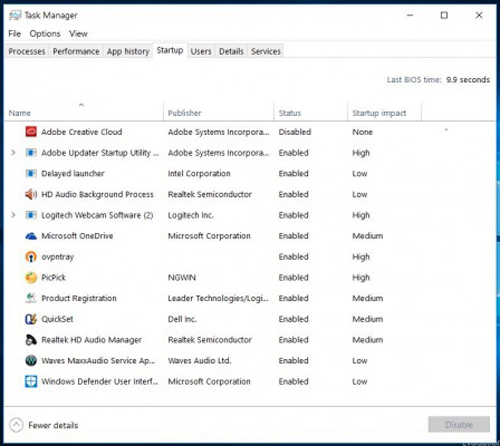Click the PicPick icon
This screenshot has width=500, height=446.
pos(31,277)
